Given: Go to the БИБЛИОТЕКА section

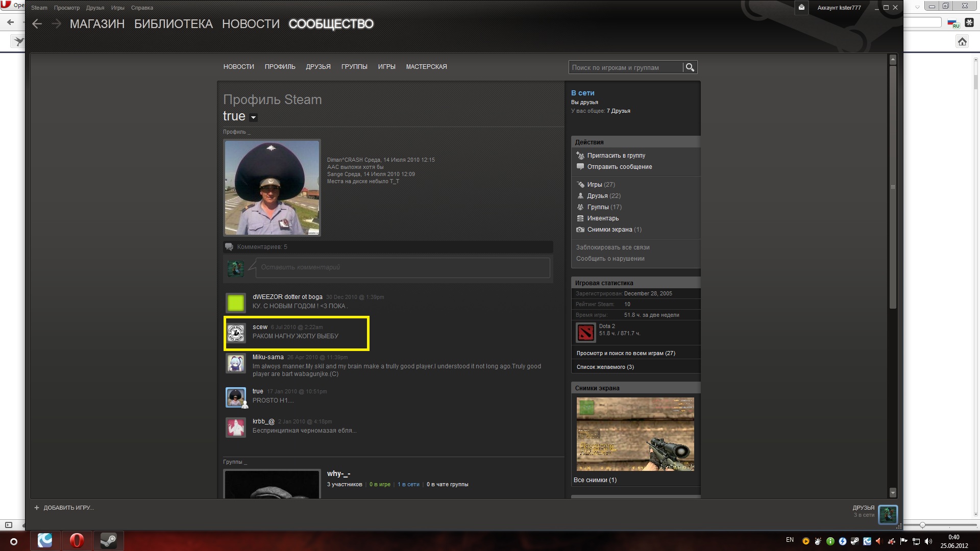Looking at the screenshot, I should coord(173,24).
